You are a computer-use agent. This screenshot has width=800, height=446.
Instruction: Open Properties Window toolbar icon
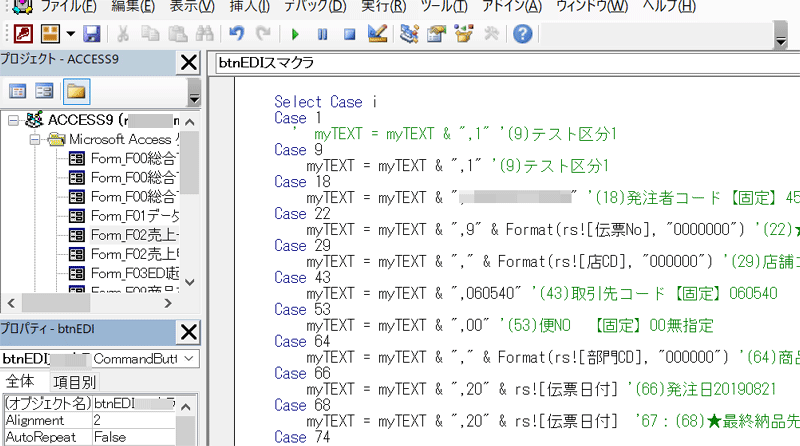pos(436,34)
